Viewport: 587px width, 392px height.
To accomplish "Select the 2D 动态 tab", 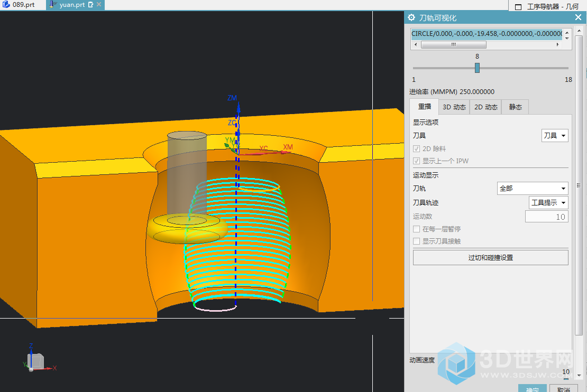I will pyautogui.click(x=485, y=107).
